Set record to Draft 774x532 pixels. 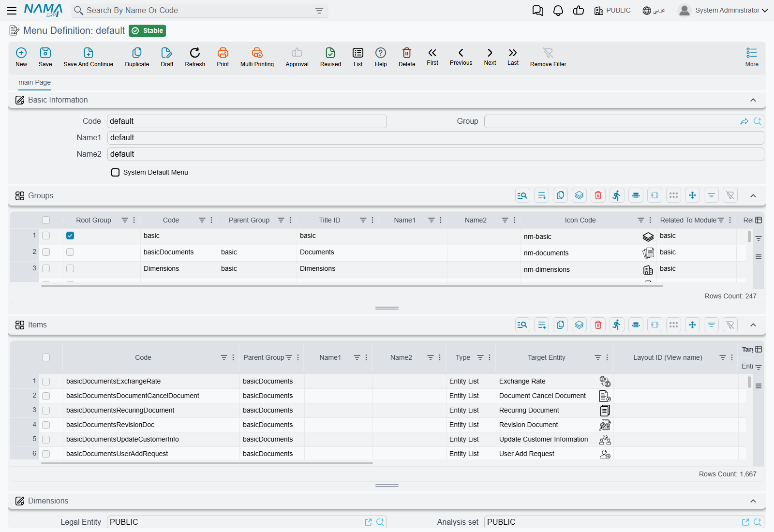pos(167,57)
